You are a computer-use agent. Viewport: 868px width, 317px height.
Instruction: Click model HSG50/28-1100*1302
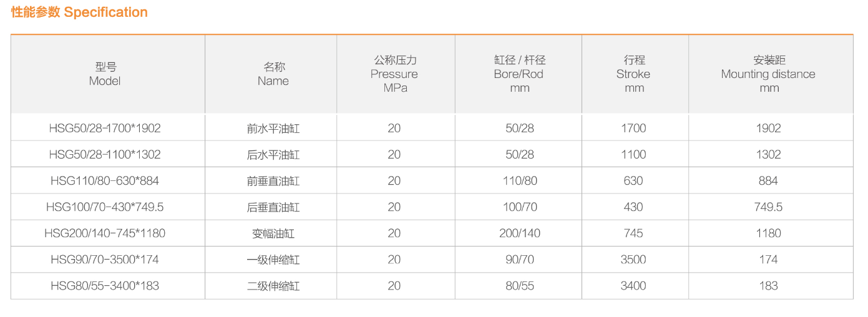pos(105,155)
